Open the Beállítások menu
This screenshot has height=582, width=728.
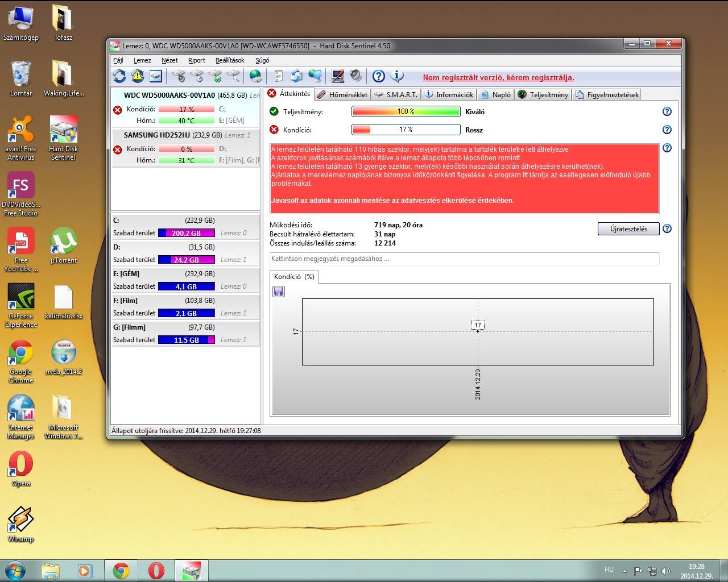coord(230,60)
